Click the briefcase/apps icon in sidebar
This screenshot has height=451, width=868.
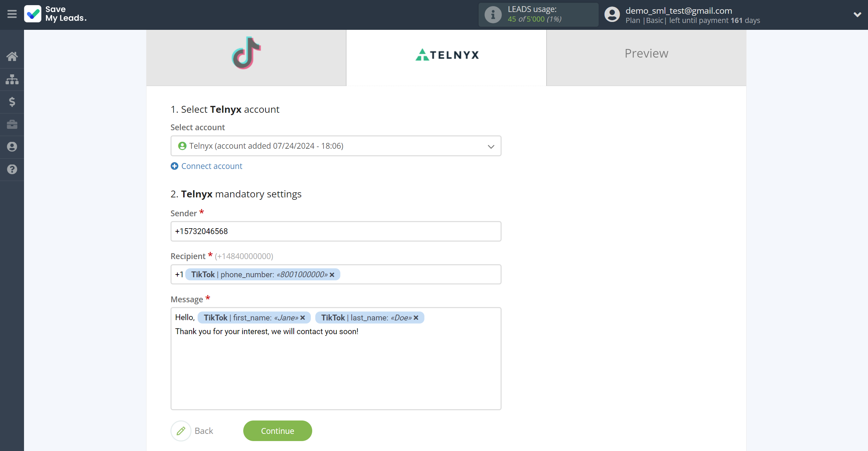coord(12,123)
